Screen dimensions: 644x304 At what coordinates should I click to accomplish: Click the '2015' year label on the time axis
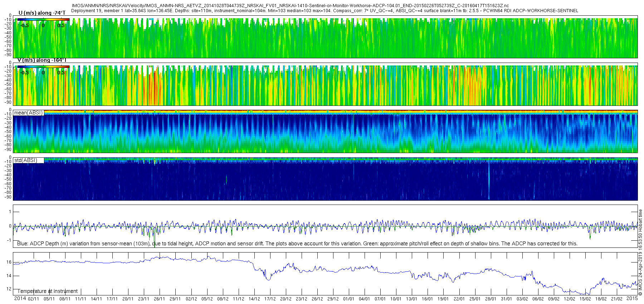tap(633, 299)
